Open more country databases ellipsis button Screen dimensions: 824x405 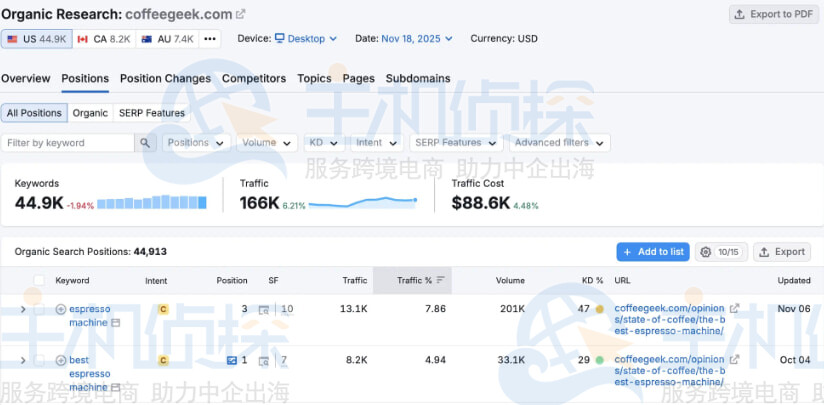click(210, 39)
